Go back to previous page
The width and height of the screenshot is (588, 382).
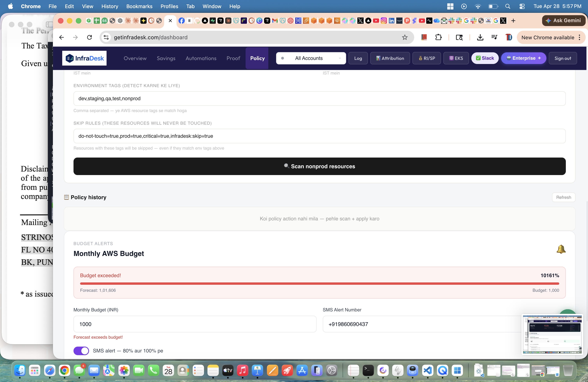61,37
